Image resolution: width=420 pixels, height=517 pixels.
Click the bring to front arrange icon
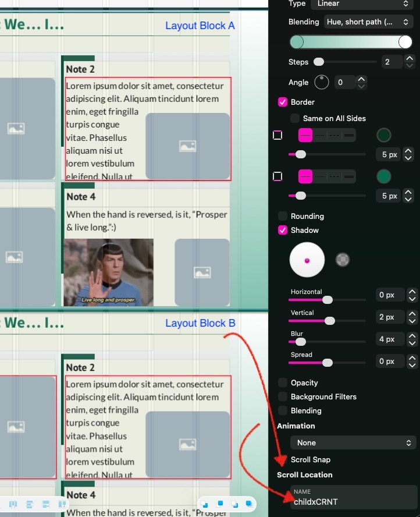coord(248,504)
